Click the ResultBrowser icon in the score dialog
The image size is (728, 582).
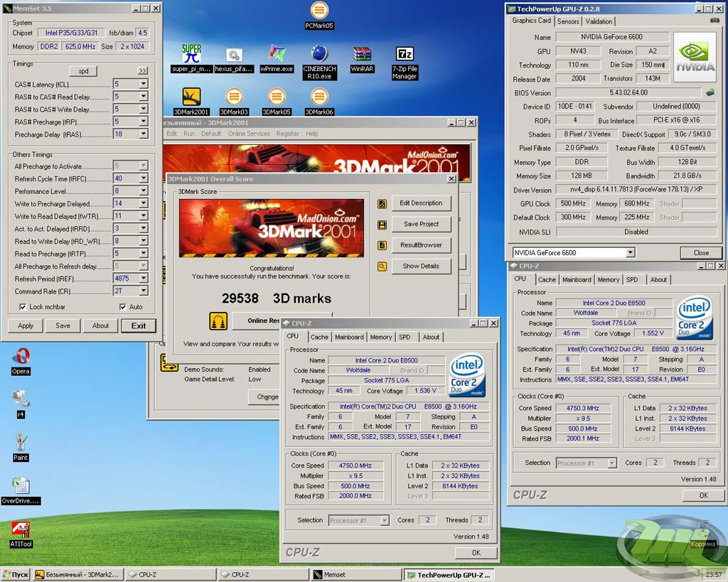(x=382, y=245)
